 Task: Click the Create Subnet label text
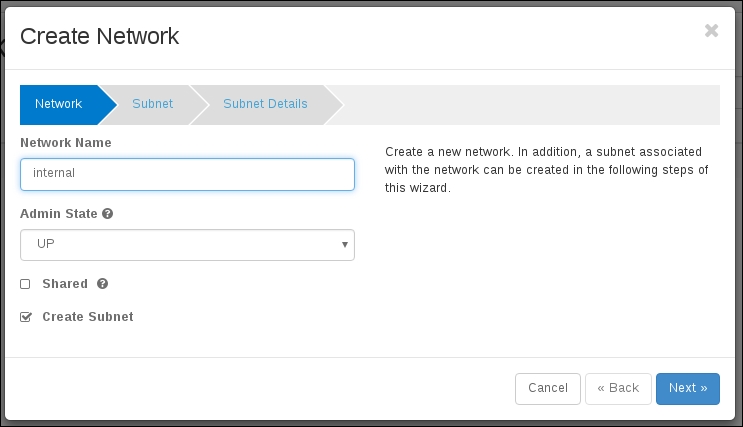coord(88,317)
